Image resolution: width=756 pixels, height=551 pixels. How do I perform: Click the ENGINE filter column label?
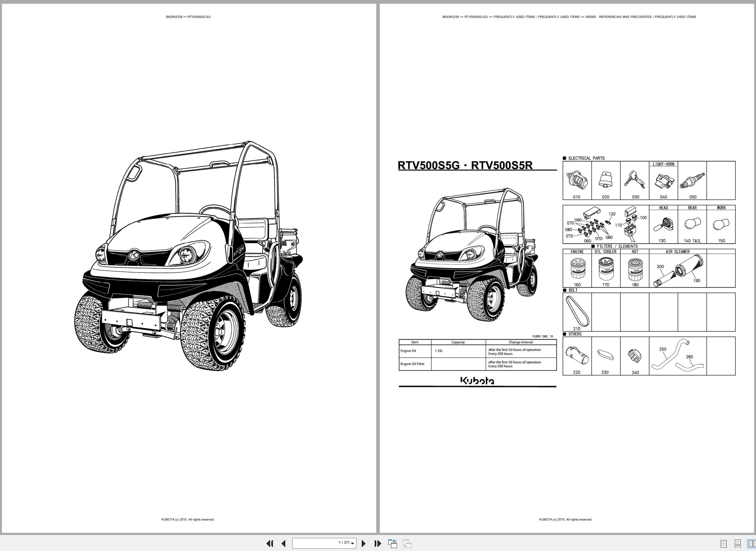pos(577,252)
